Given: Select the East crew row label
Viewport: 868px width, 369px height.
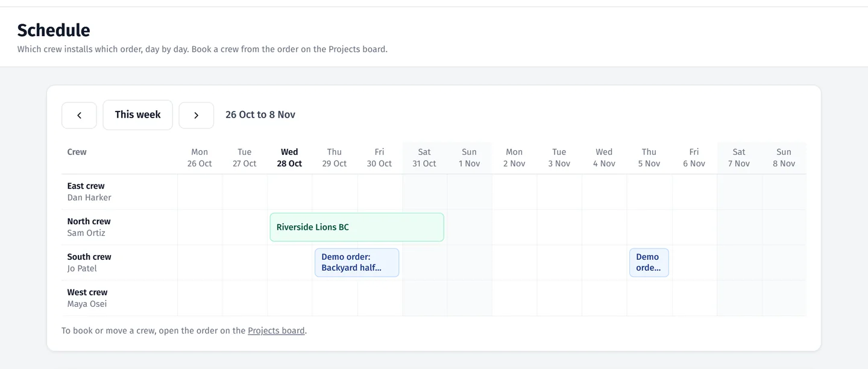Looking at the screenshot, I should pos(86,186).
